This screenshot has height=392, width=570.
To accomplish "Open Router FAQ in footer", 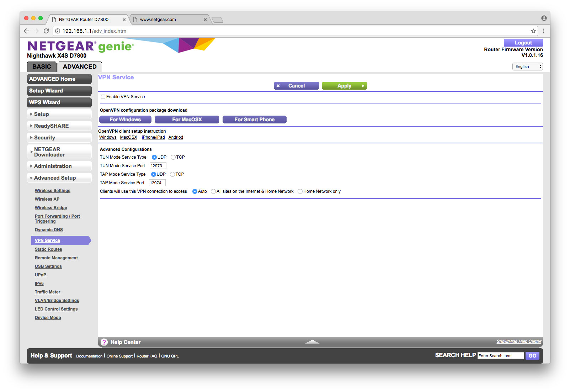I will pyautogui.click(x=147, y=356).
